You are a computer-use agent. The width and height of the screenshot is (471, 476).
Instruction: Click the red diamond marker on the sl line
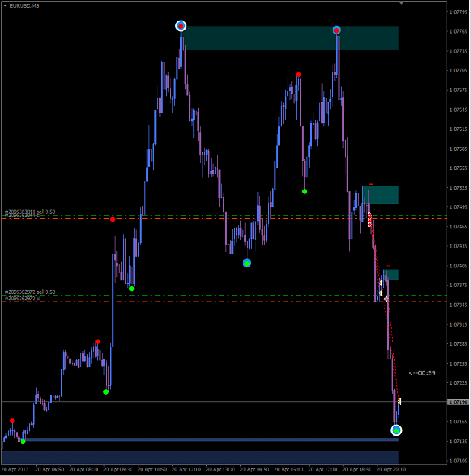(387, 299)
